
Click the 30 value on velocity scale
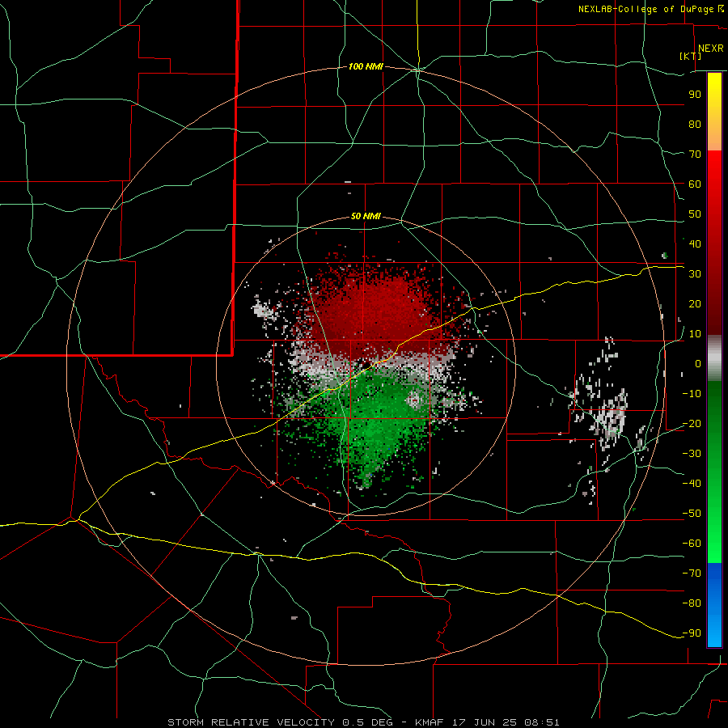(695, 274)
